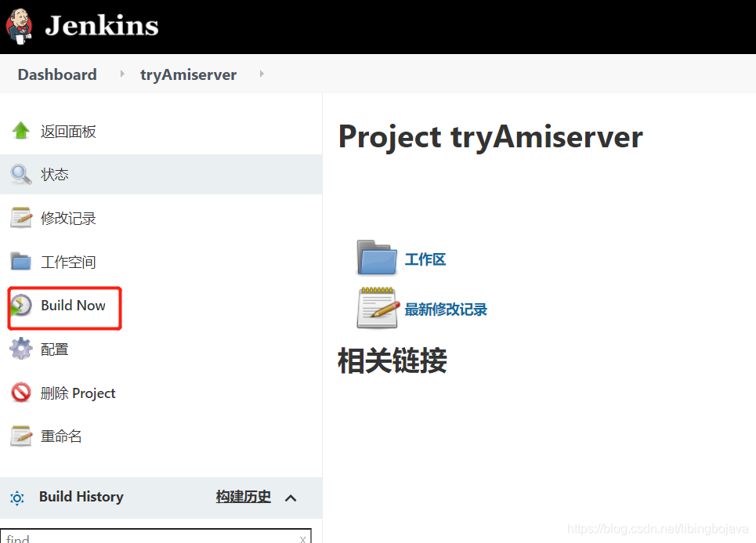Click the red prohibited 删除 Project icon
This screenshot has width=756, height=543.
pyautogui.click(x=20, y=393)
